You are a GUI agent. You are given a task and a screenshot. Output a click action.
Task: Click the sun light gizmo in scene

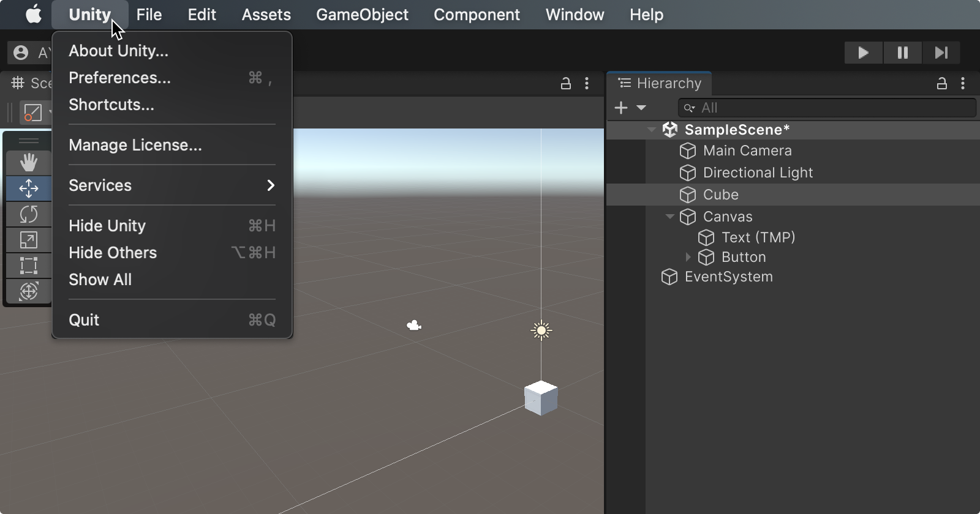tap(541, 330)
